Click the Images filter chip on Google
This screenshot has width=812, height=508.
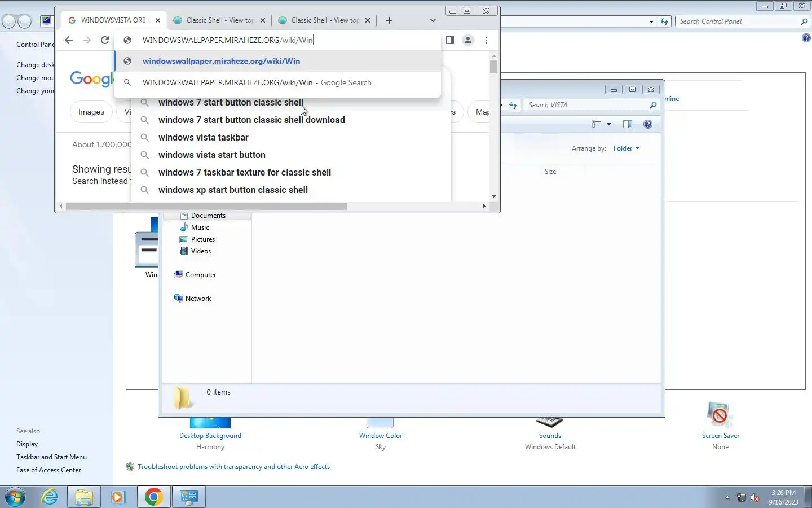pos(91,112)
